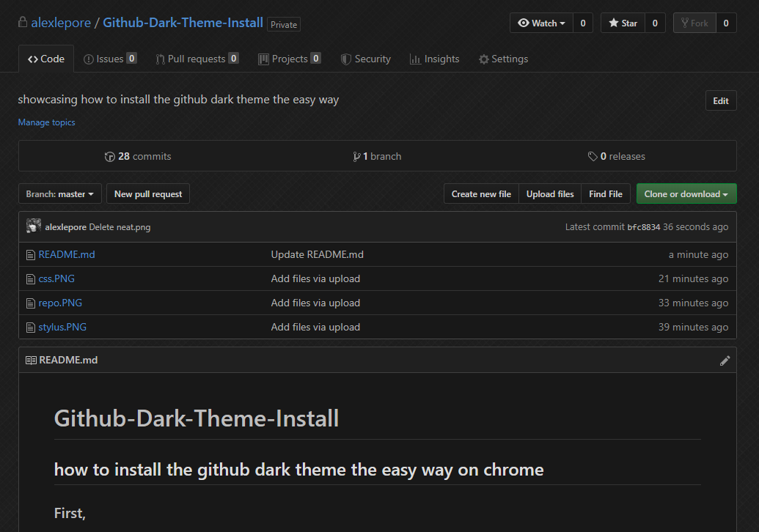
Task: Open stylus.PNG file
Action: pos(62,328)
